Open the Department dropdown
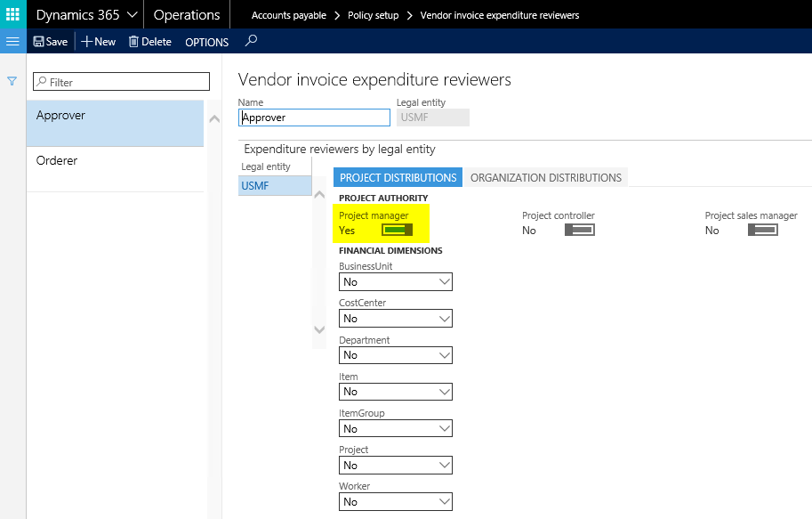Viewport: 812px width, 519px height. (x=445, y=355)
